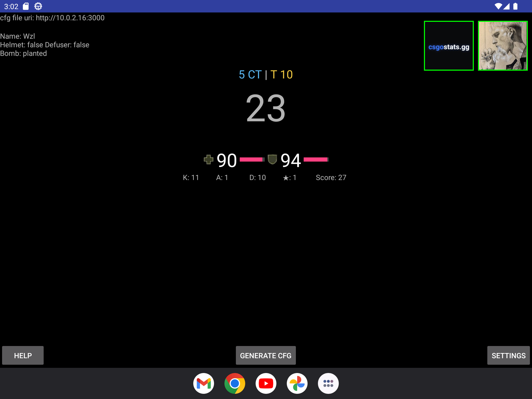Tap the GENERATE CFG button
Screen dimensions: 532x399
[x=266, y=355]
